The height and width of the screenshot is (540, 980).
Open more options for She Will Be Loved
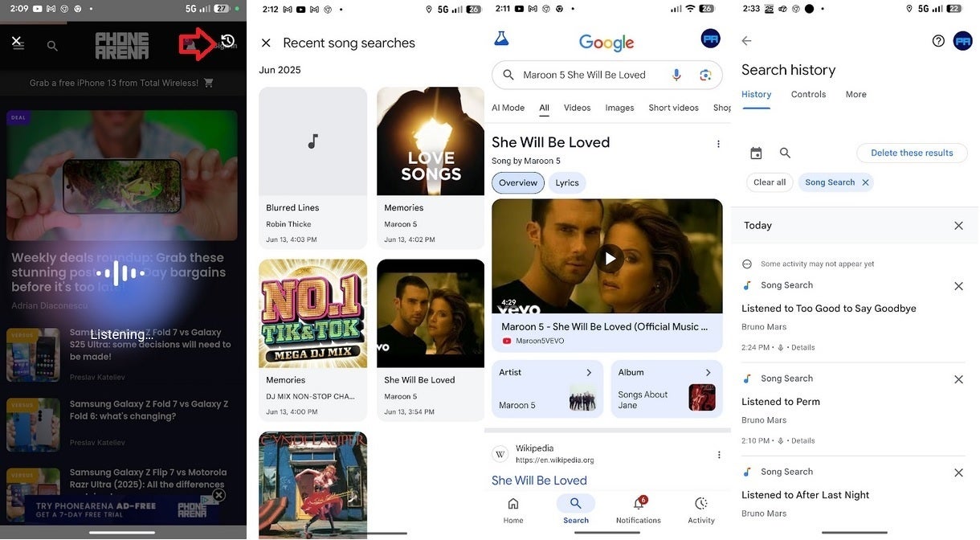click(x=718, y=144)
